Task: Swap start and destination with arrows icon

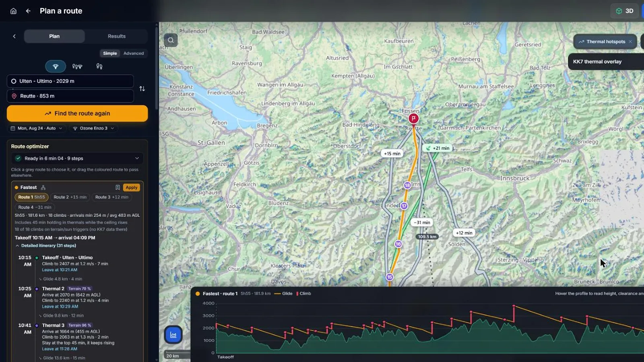Action: 142,88
